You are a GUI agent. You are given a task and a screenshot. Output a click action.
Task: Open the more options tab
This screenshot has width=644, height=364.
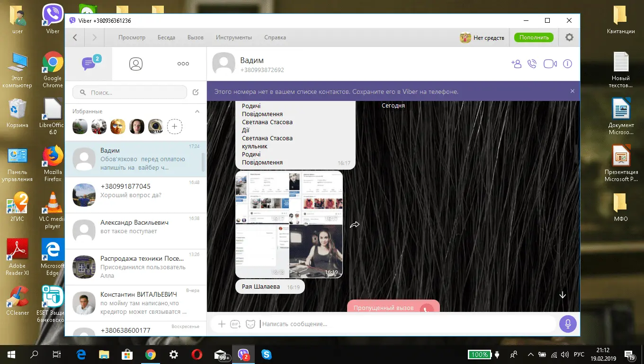183,64
